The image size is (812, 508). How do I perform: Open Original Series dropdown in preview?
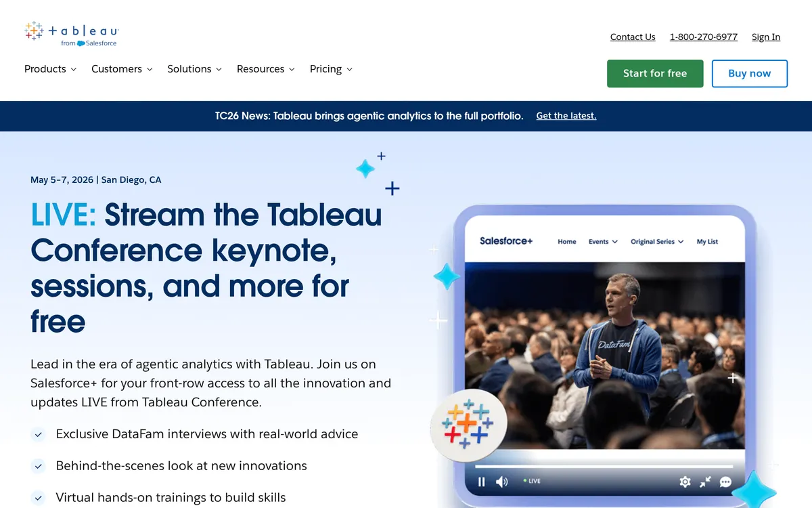point(657,242)
